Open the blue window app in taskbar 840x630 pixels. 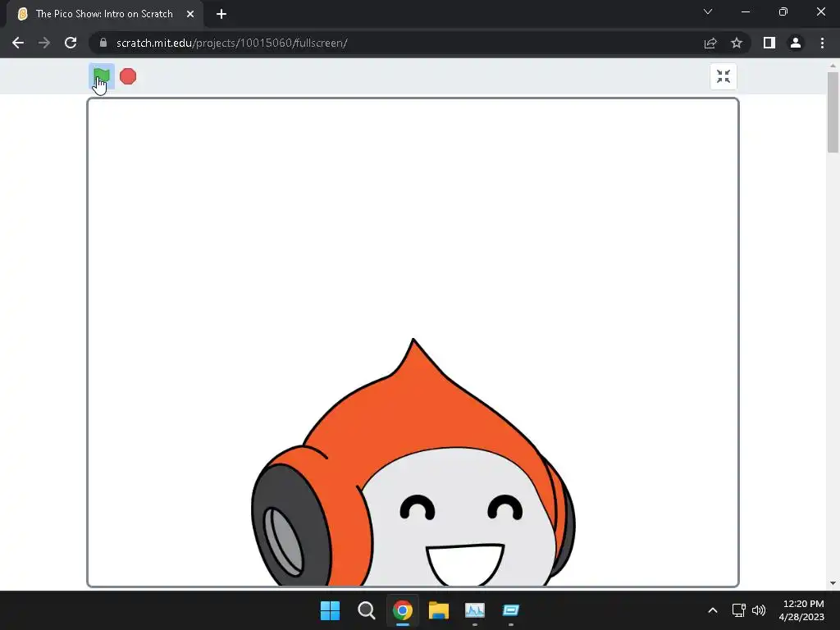(x=511, y=610)
